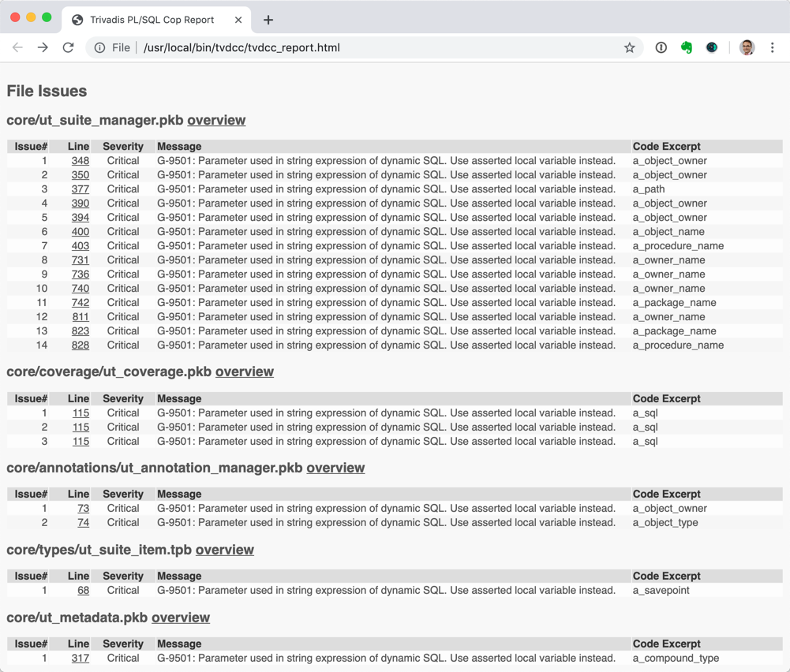
Task: Open the Evernote elephant extension
Action: coord(686,48)
